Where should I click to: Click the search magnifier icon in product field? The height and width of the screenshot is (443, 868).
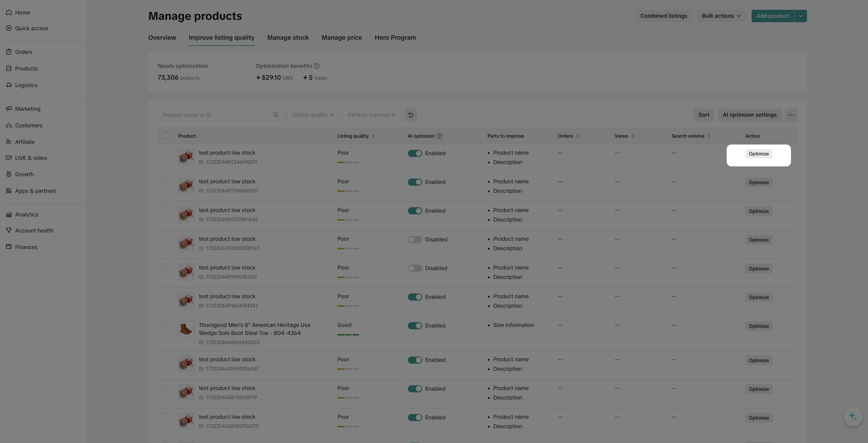276,115
